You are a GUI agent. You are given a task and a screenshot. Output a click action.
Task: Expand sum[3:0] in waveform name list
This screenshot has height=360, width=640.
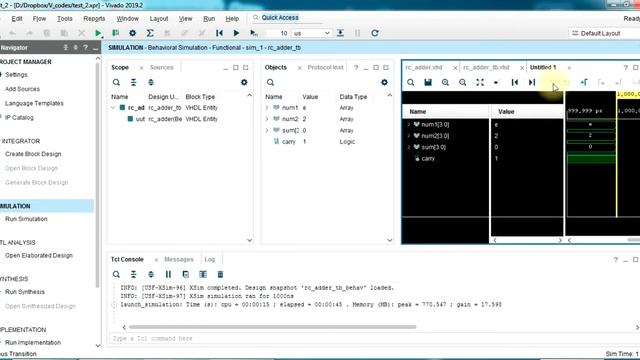(409, 147)
